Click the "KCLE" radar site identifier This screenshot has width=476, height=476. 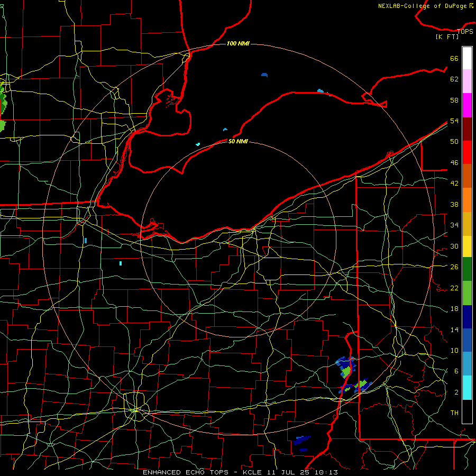tap(252, 472)
